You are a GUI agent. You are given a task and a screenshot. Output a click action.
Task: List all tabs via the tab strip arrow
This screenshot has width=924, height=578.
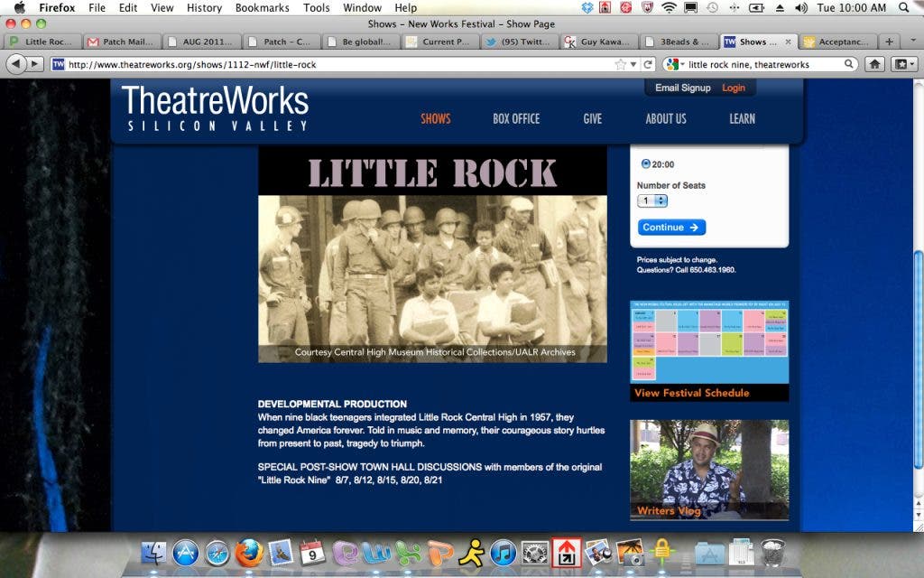coord(913,42)
